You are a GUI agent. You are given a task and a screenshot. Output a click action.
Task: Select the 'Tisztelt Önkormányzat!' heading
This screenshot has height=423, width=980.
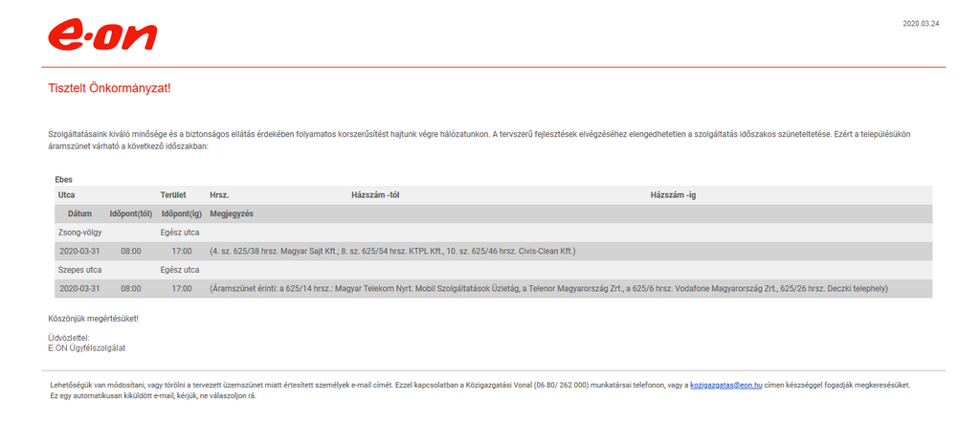click(109, 88)
